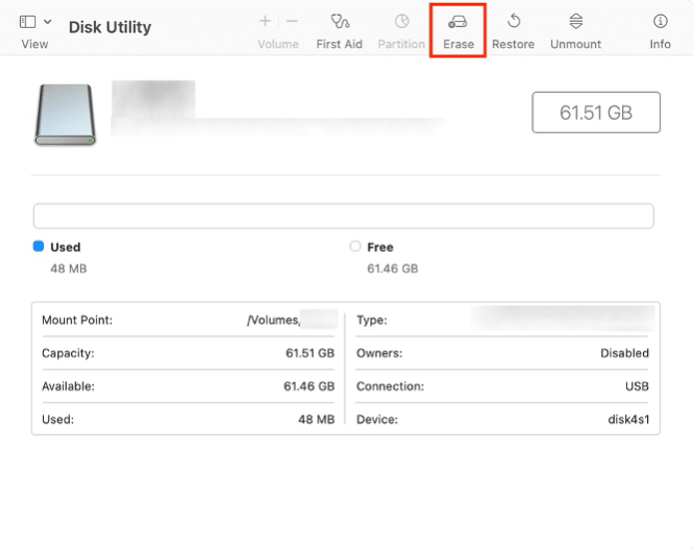Click the remove Volume minus icon
This screenshot has height=550, width=694.
click(292, 21)
